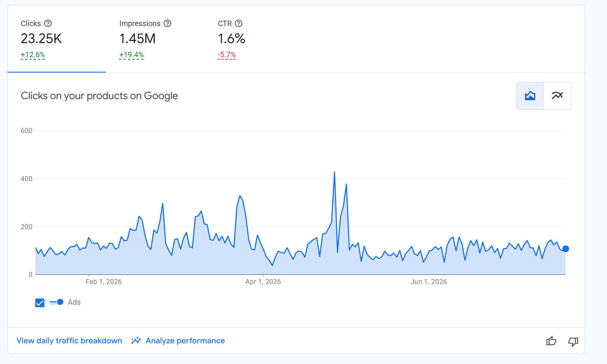
Task: Open the CTR help question-mark icon
Action: pyautogui.click(x=239, y=23)
